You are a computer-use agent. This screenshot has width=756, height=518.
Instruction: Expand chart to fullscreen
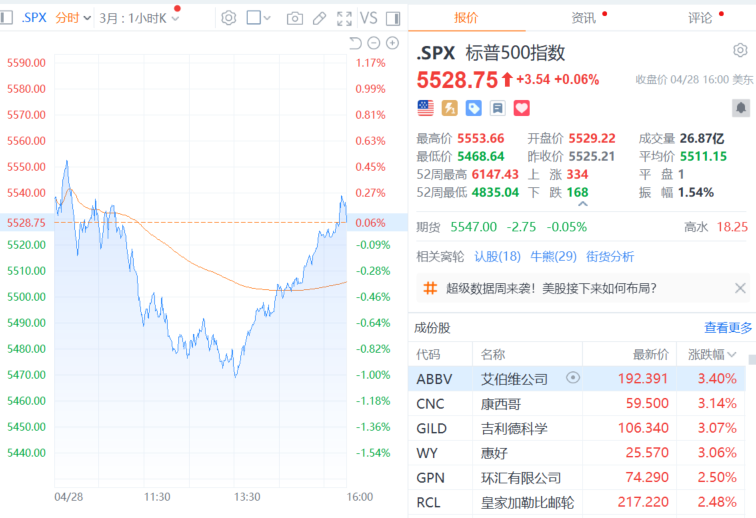(344, 18)
